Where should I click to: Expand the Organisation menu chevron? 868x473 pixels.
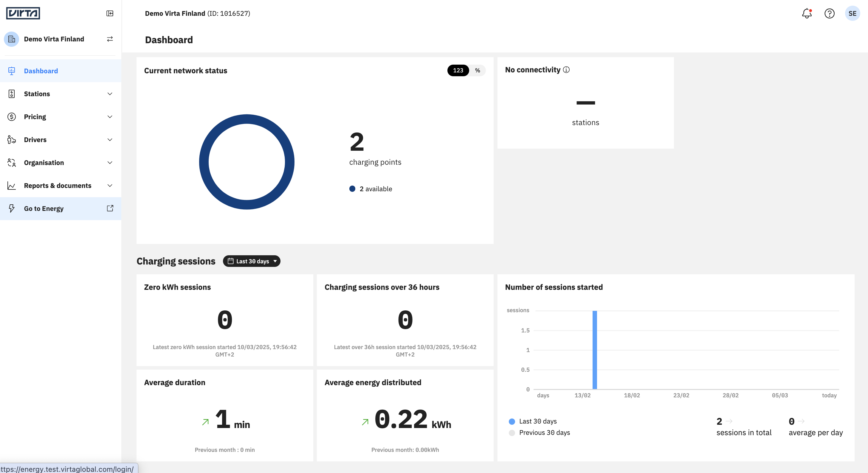click(110, 163)
